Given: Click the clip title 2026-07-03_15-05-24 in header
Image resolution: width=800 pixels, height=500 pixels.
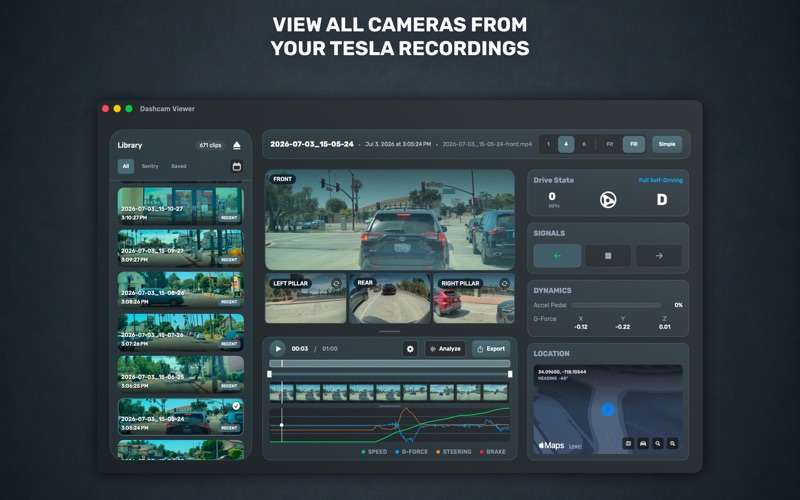Looking at the screenshot, I should click(312, 144).
